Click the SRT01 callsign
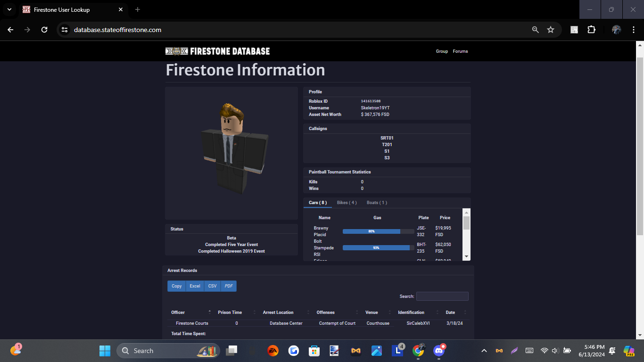644x362 pixels. pos(387,138)
